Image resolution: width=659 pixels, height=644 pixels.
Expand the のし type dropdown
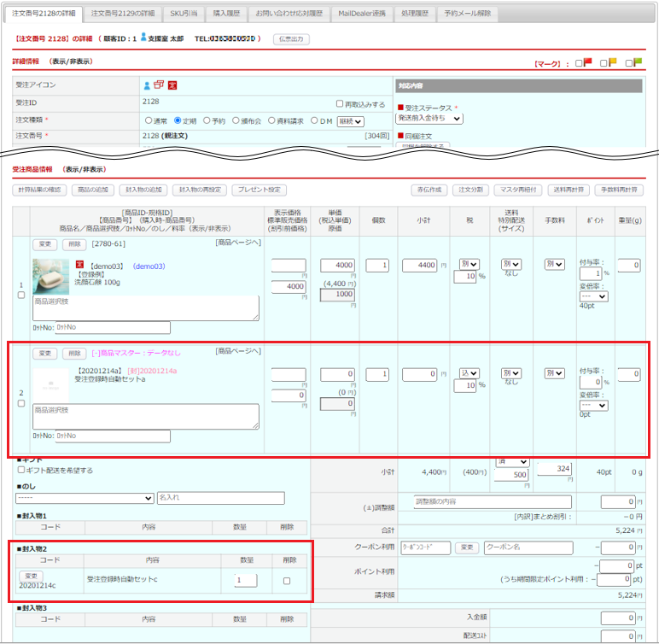pyautogui.click(x=84, y=498)
